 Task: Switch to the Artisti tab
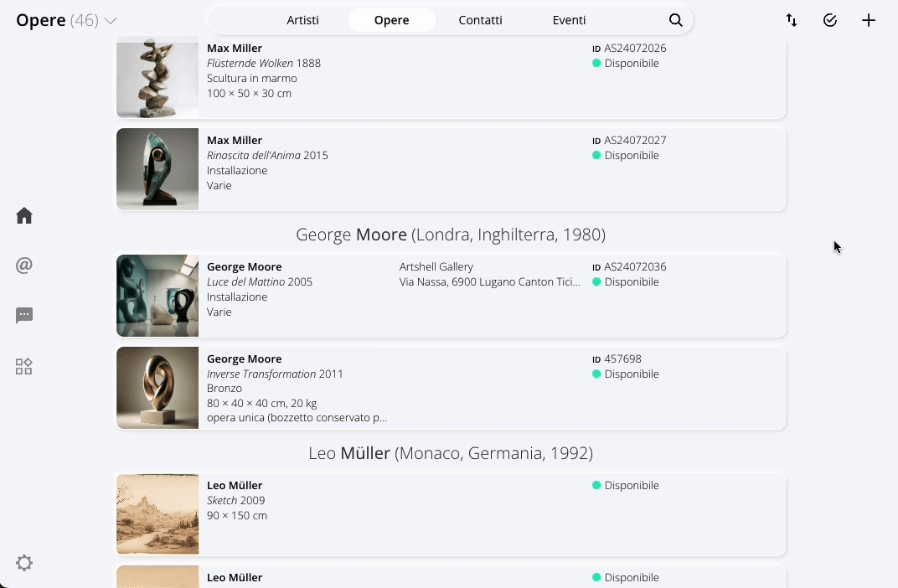(302, 20)
